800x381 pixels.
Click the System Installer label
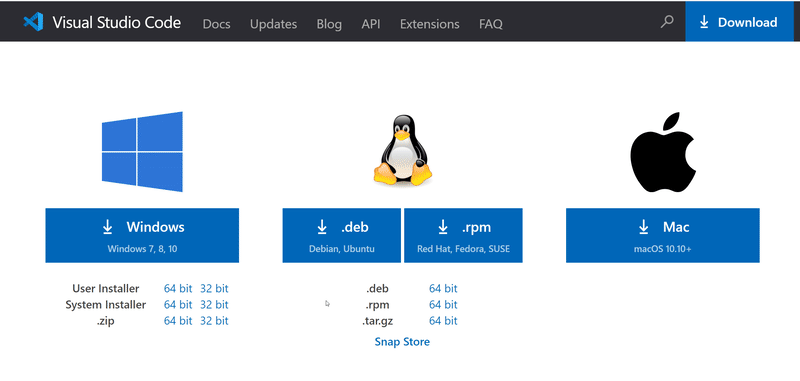coord(106,305)
